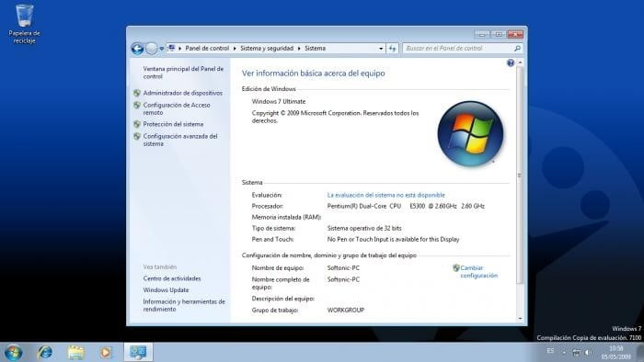Expand arrow after Sistema y seguridad breadcrumb
The width and height of the screenshot is (644, 362).
point(299,49)
